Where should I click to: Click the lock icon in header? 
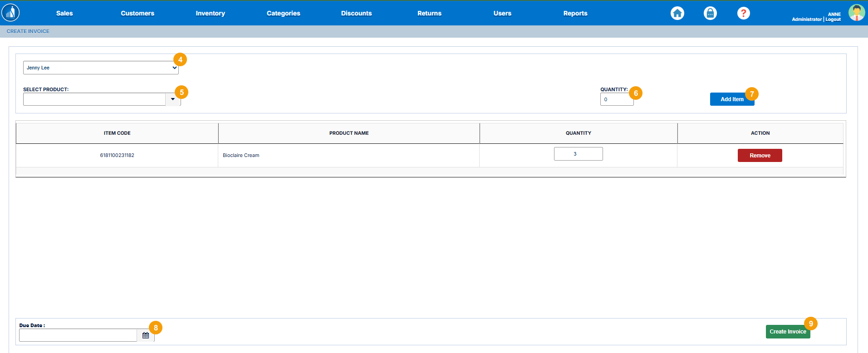710,13
